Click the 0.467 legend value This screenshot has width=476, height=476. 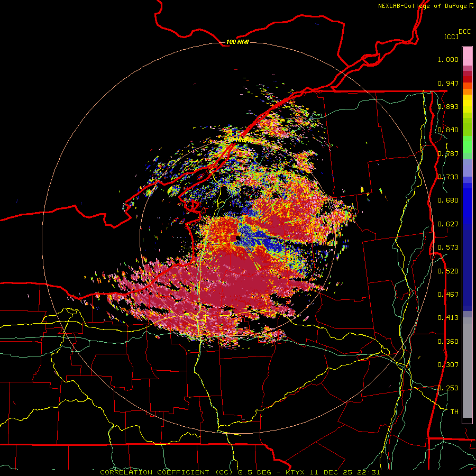[448, 295]
